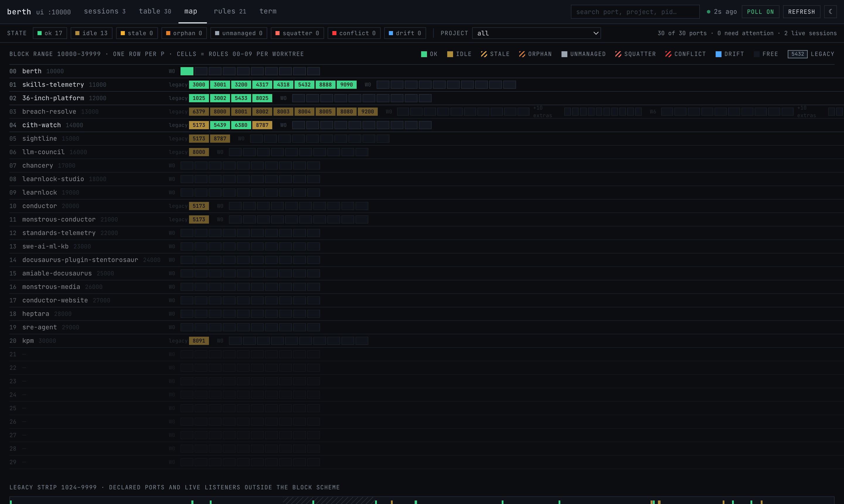The height and width of the screenshot is (504, 844).
Task: Click port 9200 in breach-resolve row
Action: pos(367,111)
